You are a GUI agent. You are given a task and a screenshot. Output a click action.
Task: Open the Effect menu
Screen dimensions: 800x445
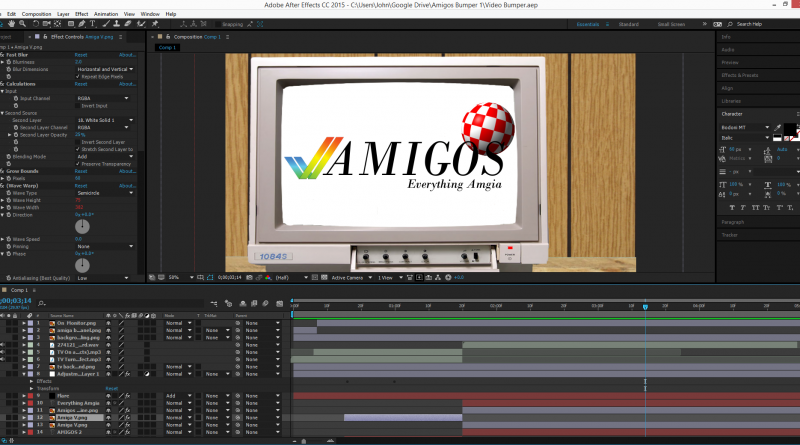[x=82, y=14]
